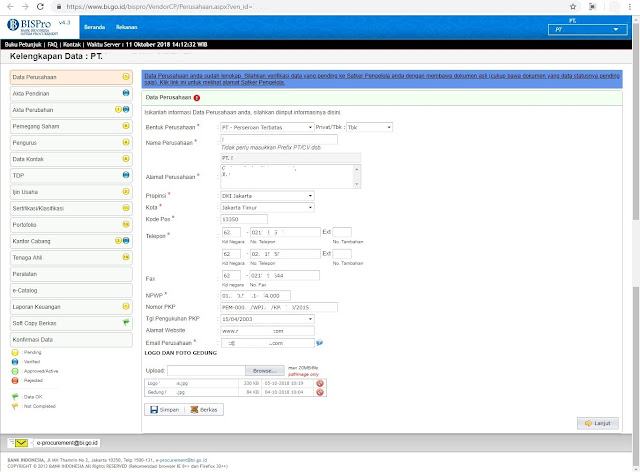Viewport: 640px width, 472px height.
Task: Click the yellow mail envelope icon
Action: pyautogui.click(x=21, y=443)
